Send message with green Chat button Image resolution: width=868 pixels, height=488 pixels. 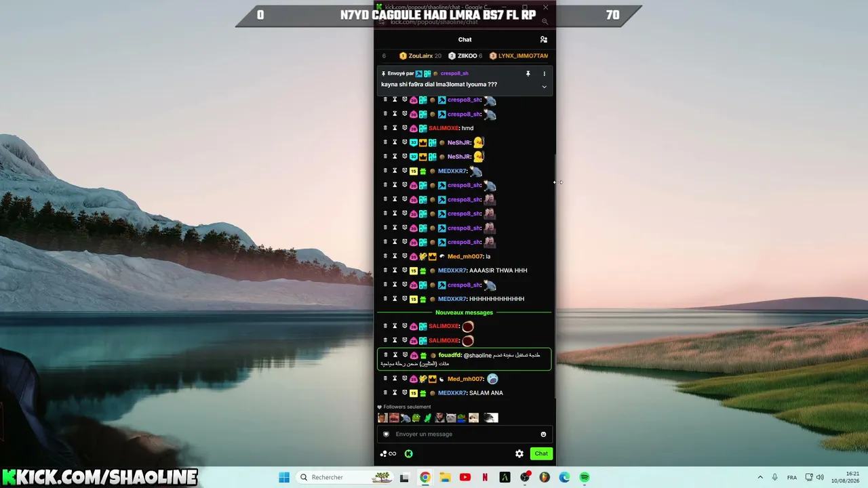click(x=541, y=453)
